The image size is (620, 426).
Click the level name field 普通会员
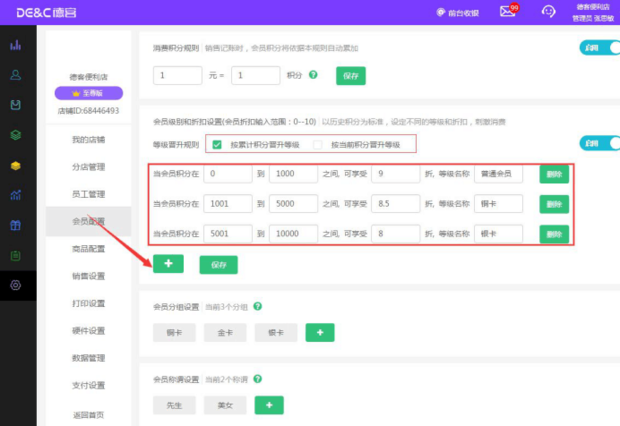click(498, 174)
